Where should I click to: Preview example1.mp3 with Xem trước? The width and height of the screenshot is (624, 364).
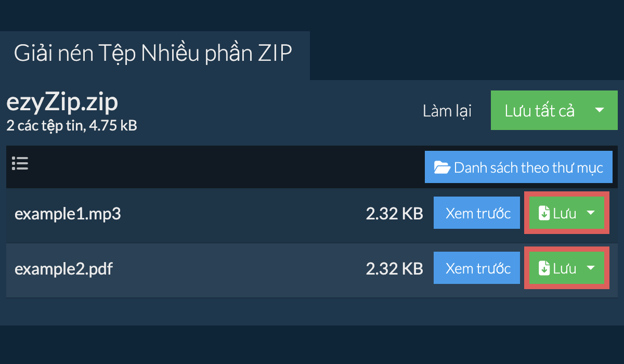coord(477,213)
